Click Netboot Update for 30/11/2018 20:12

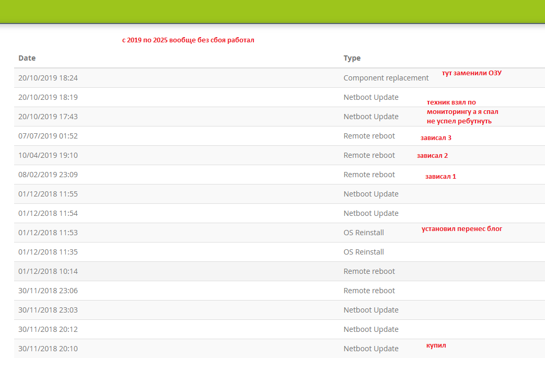click(x=370, y=329)
